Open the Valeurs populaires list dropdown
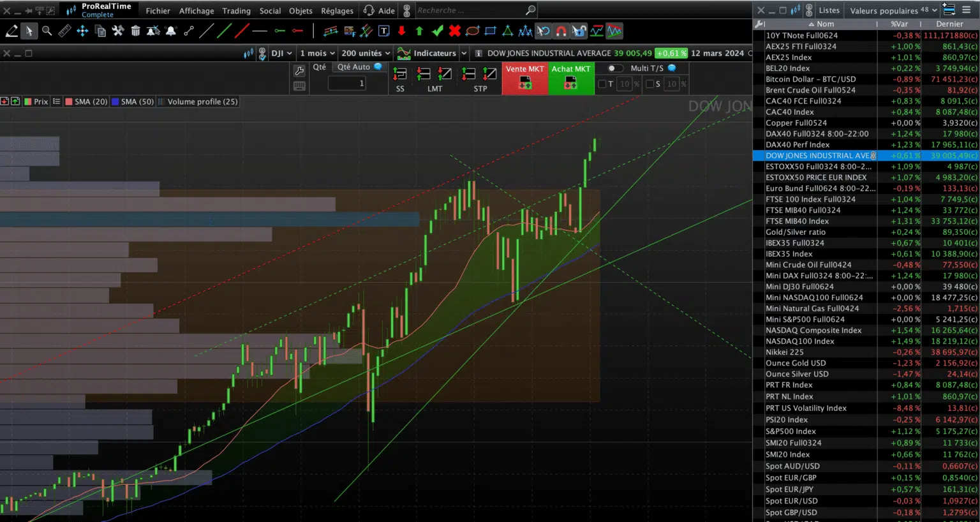 [893, 10]
